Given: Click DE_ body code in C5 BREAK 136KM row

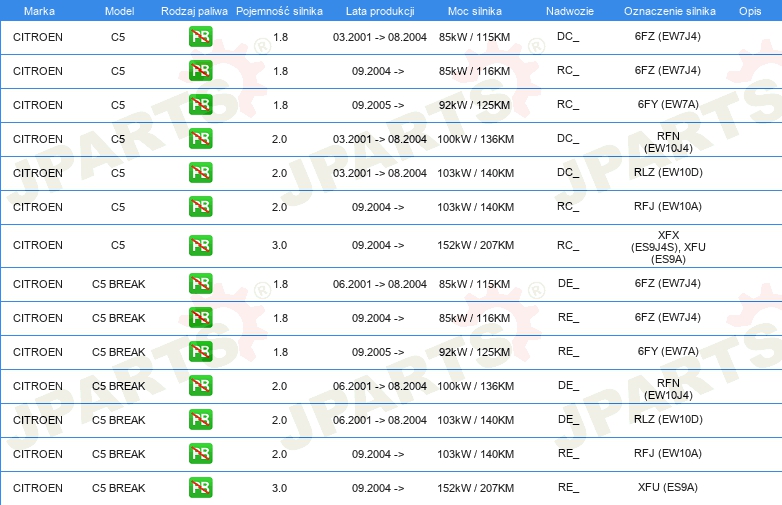Looking at the screenshot, I should point(569,385).
